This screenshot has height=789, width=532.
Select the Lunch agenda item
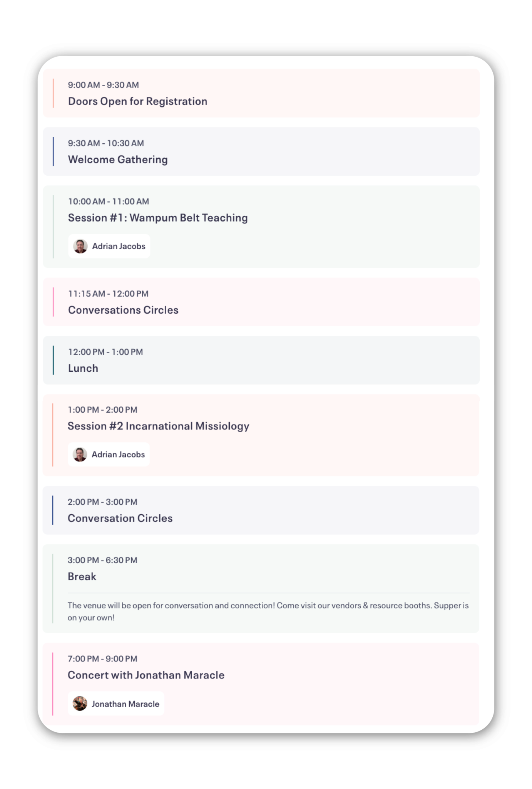[261, 360]
